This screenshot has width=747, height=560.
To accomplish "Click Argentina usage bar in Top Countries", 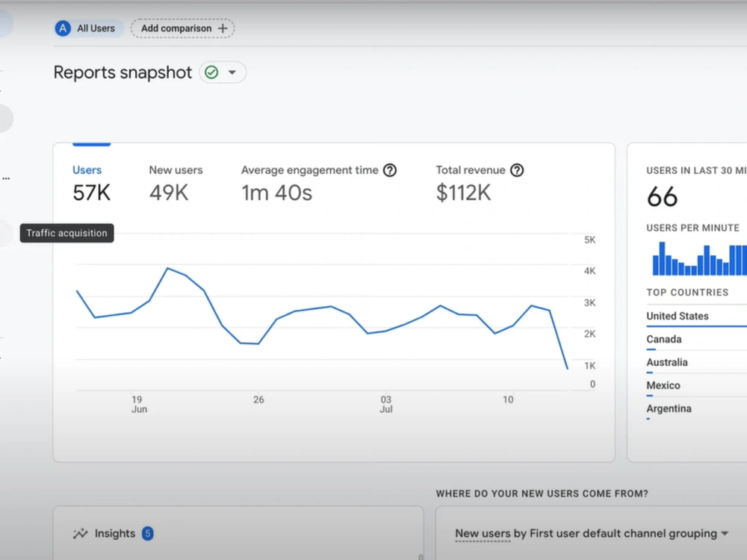I will click(x=648, y=419).
